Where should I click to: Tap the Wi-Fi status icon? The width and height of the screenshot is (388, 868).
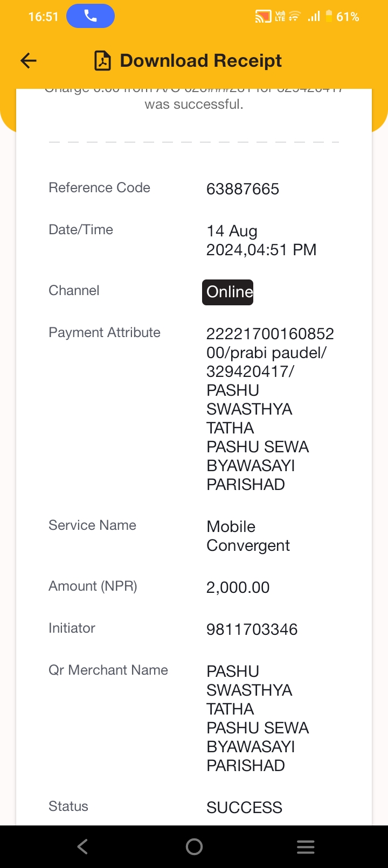click(x=294, y=17)
